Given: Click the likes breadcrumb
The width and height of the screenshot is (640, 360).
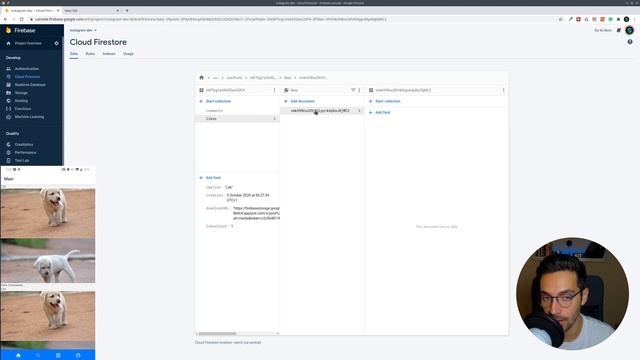Looking at the screenshot, I should click(x=288, y=78).
